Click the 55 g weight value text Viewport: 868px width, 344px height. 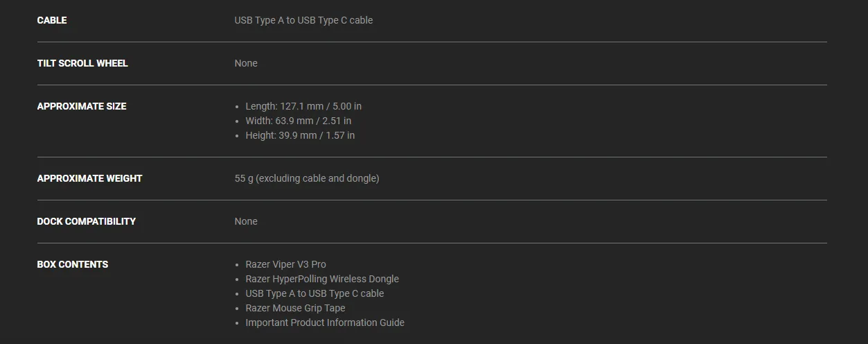[x=307, y=178]
